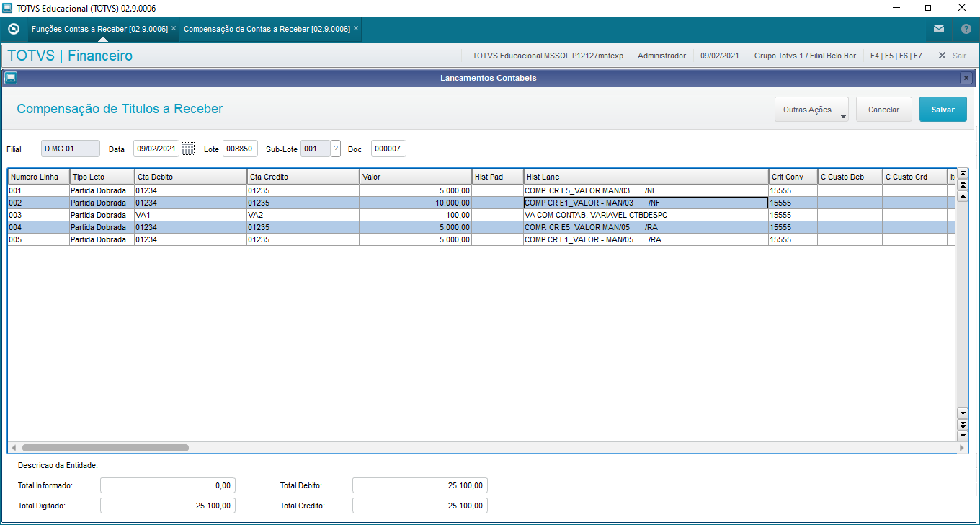This screenshot has width=980, height=525.
Task: Open the help question mark icon
Action: click(x=966, y=30)
